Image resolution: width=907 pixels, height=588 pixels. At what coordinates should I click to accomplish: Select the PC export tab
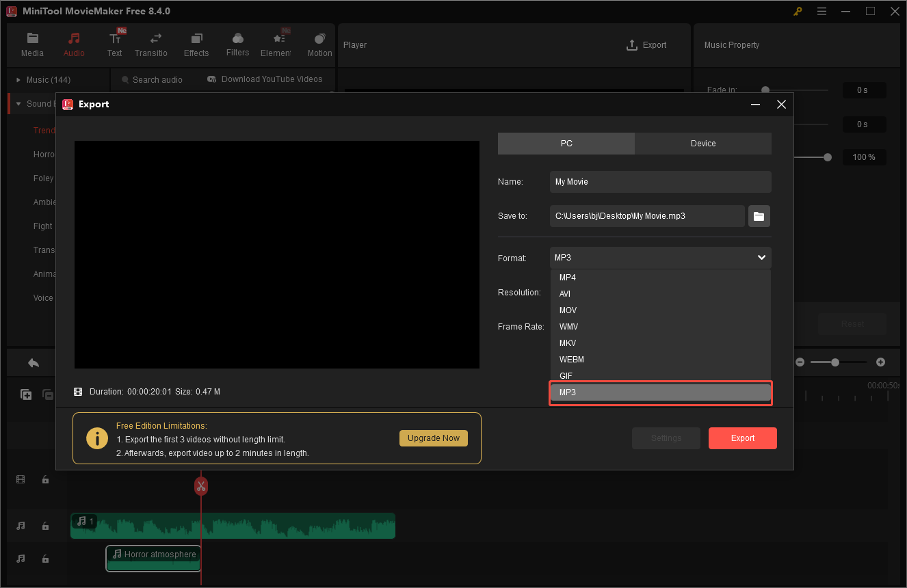566,143
